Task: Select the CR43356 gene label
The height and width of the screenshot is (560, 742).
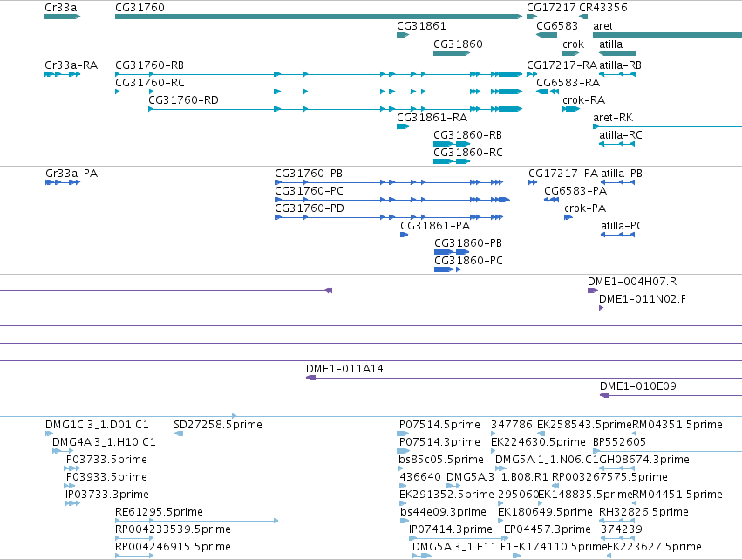Action: [x=602, y=8]
